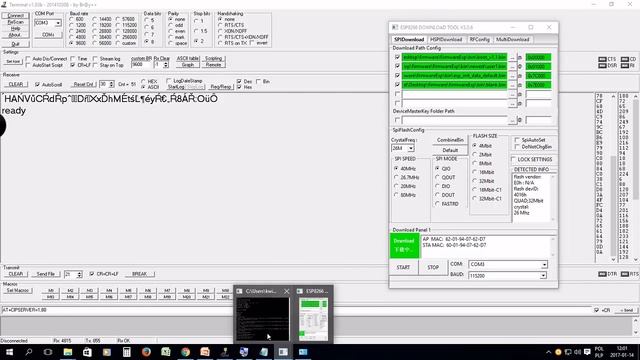Click the Connect button in Terminal
This screenshot has height=360, width=640.
pyautogui.click(x=16, y=16)
